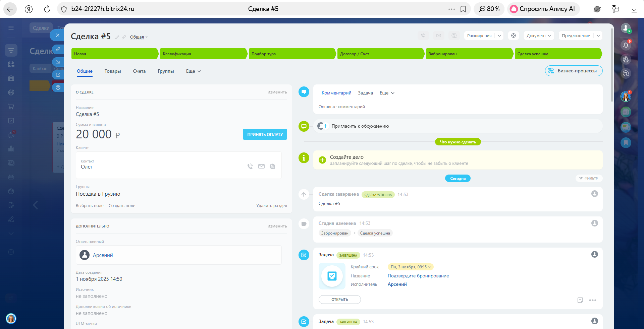Click the ПРИНЯТЬ ОПЛАТУ button
The image size is (644, 329).
coord(265,134)
